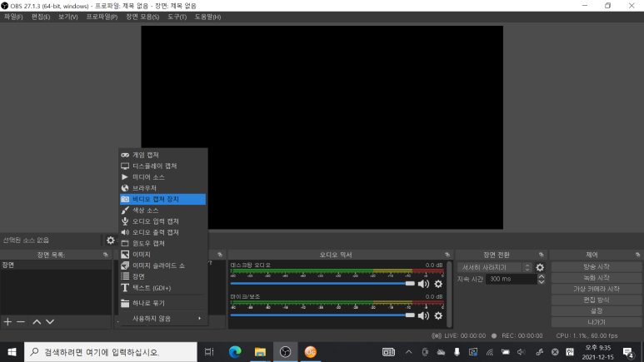Toggle Studio Mode (편집 방식) button
The height and width of the screenshot is (362, 644).
pos(597,300)
